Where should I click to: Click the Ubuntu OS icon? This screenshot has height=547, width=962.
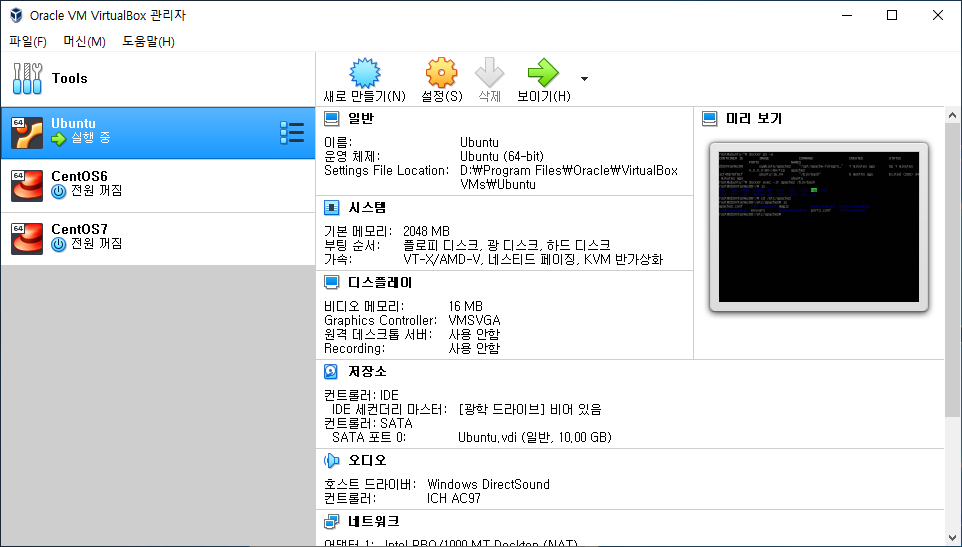click(27, 133)
